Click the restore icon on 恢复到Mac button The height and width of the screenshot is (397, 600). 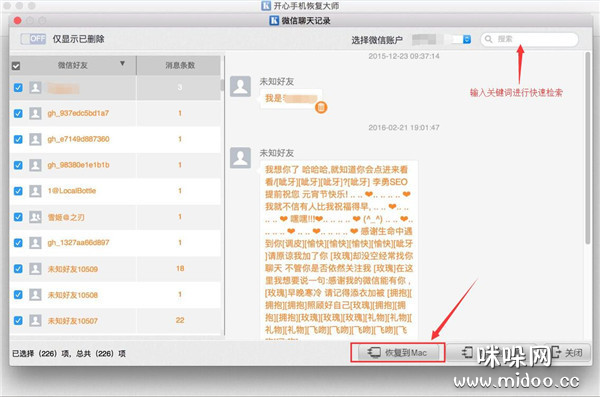[374, 352]
